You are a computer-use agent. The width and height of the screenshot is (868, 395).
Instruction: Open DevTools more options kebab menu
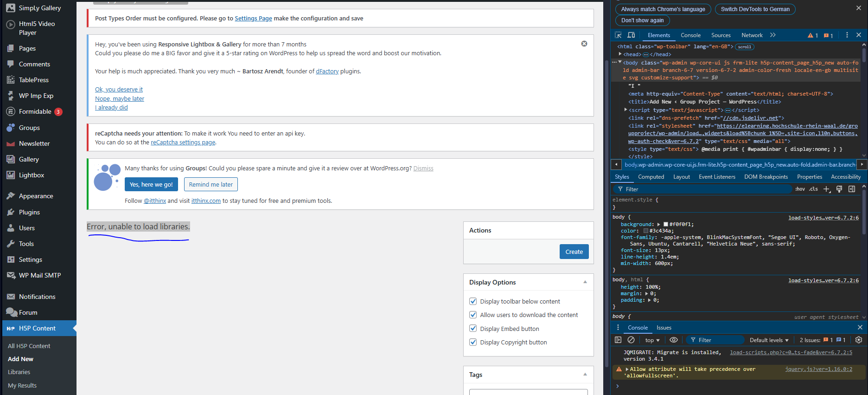click(x=847, y=35)
